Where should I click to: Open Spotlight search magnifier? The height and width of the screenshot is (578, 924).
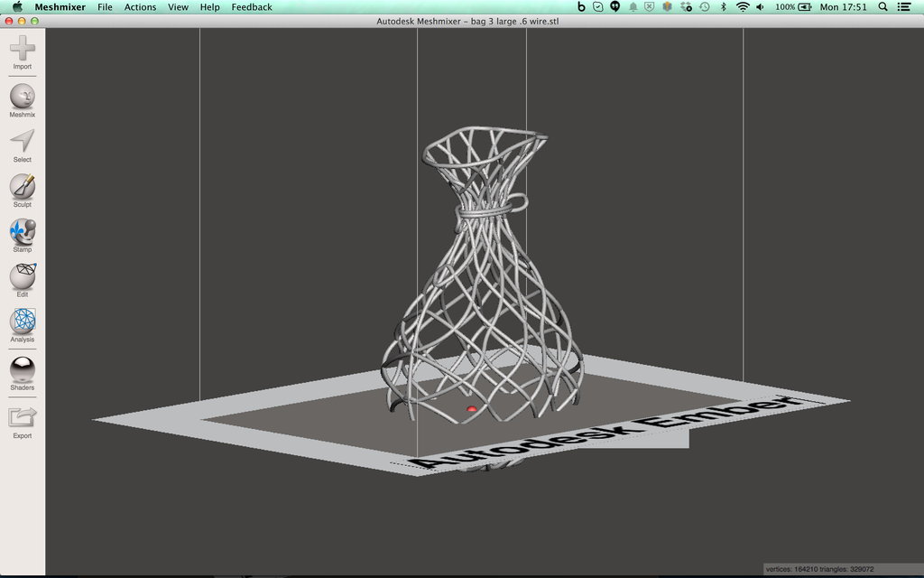(882, 7)
